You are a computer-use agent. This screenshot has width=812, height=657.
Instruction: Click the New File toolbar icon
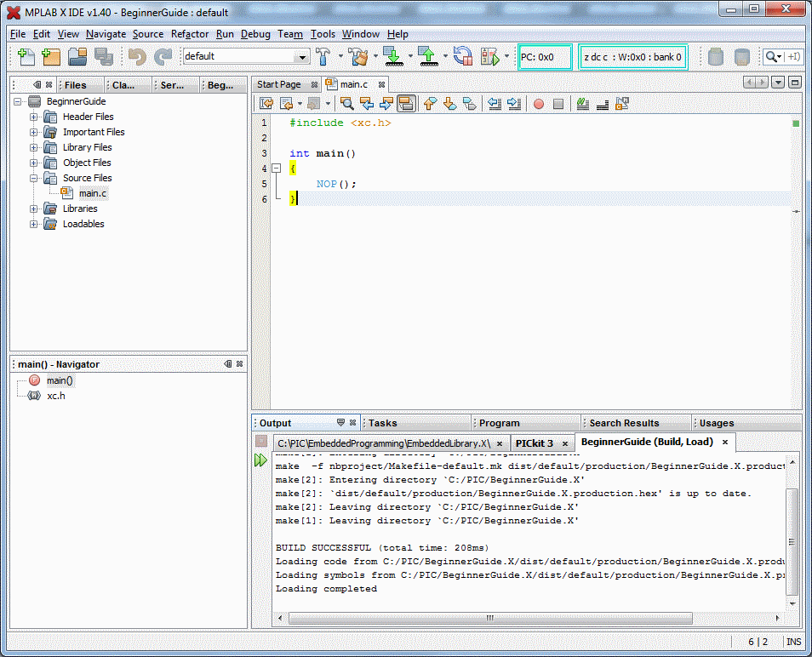[26, 56]
